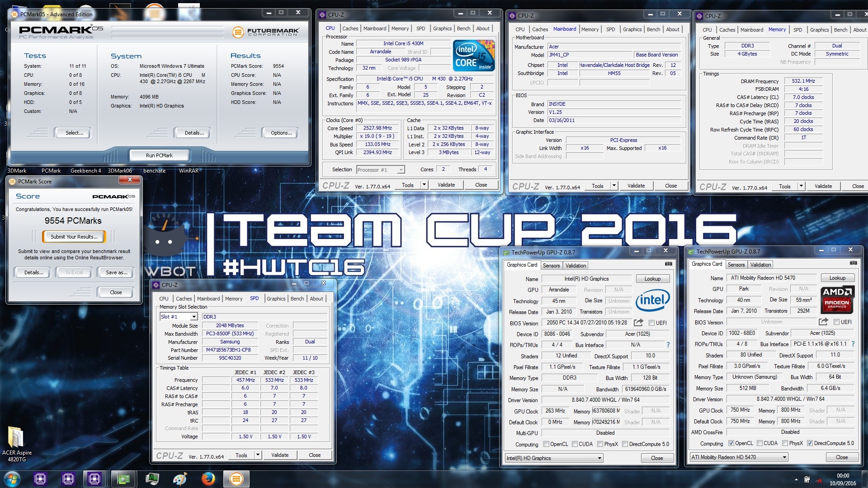The width and height of the screenshot is (868, 488).
Task: Open Bench tab in CPU-Z Mainboard window
Action: 653,29
